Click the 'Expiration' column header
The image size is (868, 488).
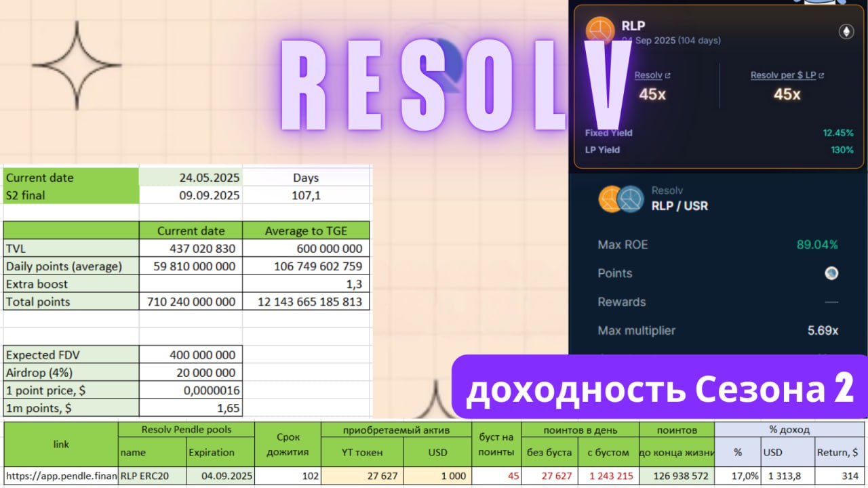tap(220, 452)
